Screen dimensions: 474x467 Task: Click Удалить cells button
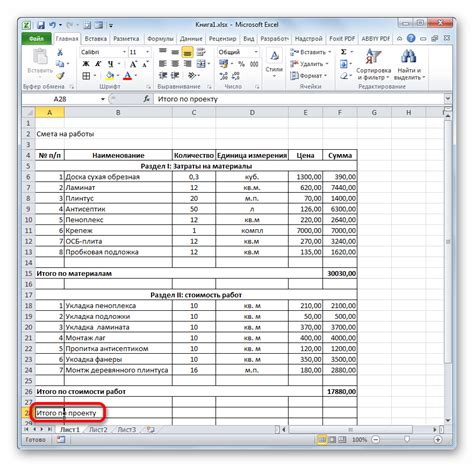(308, 64)
